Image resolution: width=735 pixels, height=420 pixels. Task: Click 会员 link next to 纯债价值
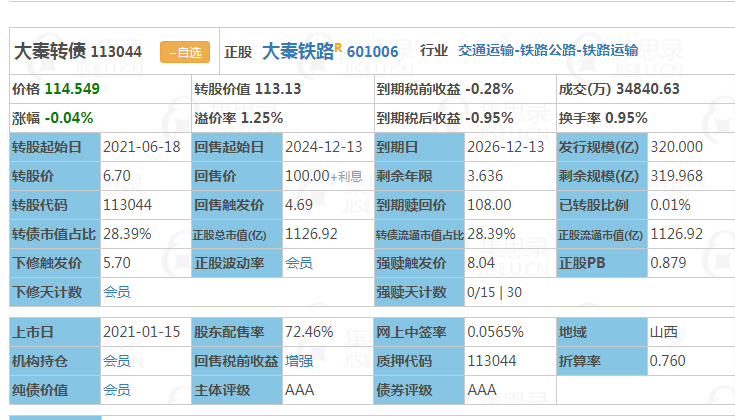click(117, 390)
